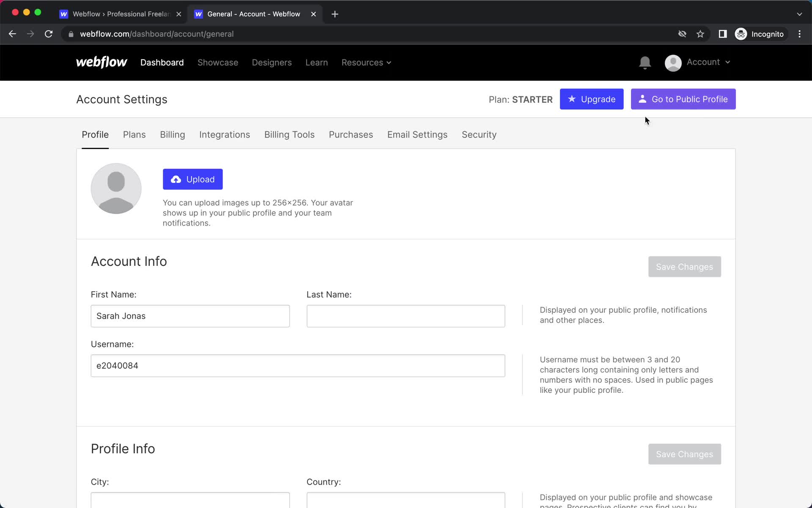The width and height of the screenshot is (812, 508).
Task: Expand the tab search chevron
Action: (799, 14)
